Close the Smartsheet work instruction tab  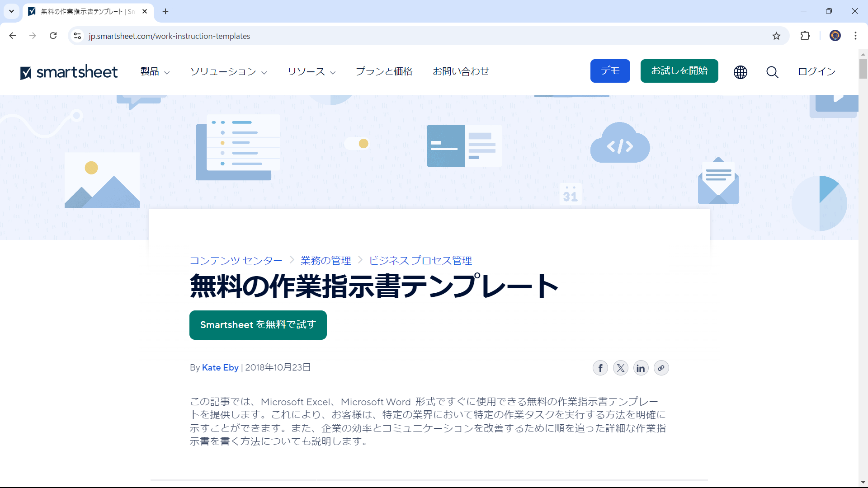(x=145, y=11)
